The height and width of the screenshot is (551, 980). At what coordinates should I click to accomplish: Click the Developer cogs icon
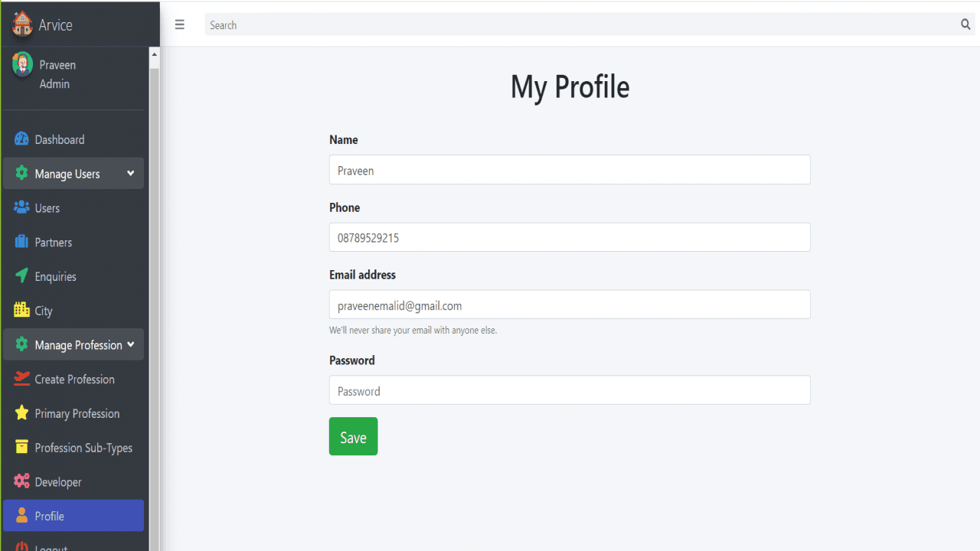[21, 481]
